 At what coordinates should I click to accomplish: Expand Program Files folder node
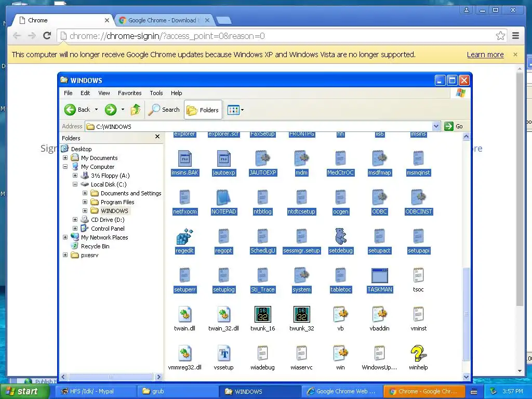(85, 202)
